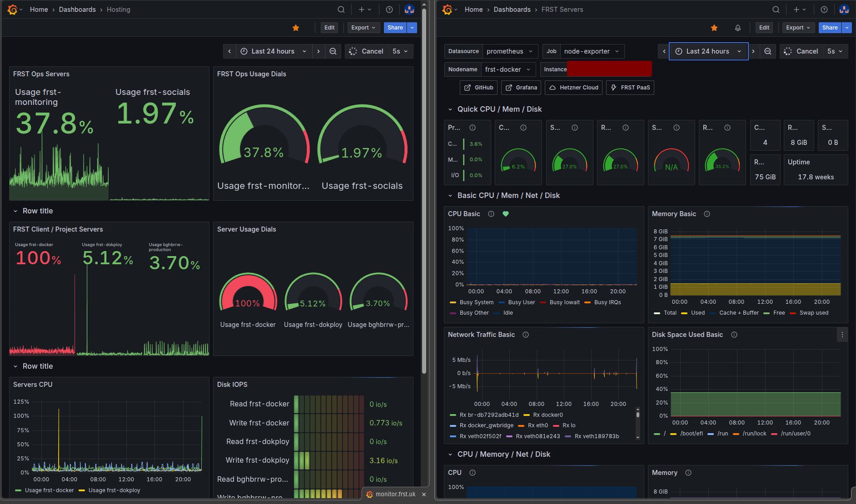
Task: Shift time range backward in Hosting window
Action: tap(229, 51)
